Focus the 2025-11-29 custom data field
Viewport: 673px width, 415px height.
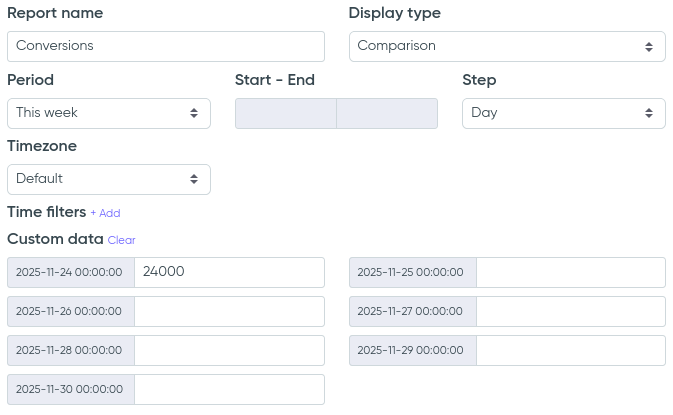pyautogui.click(x=570, y=350)
